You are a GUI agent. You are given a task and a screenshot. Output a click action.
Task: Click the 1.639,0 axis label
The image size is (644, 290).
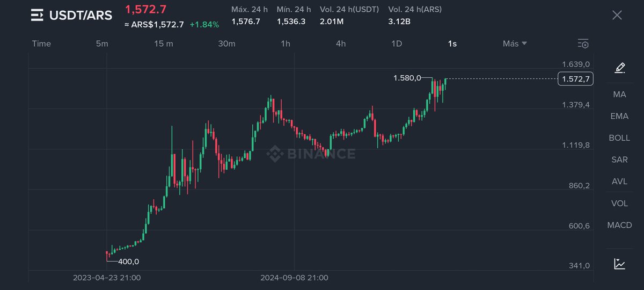pyautogui.click(x=576, y=64)
